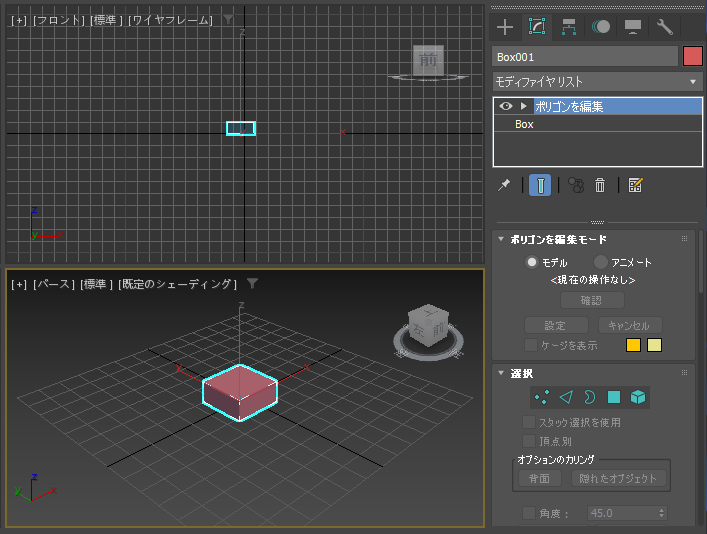
Task: Enable the 頂点別 checkbox
Action: point(528,441)
